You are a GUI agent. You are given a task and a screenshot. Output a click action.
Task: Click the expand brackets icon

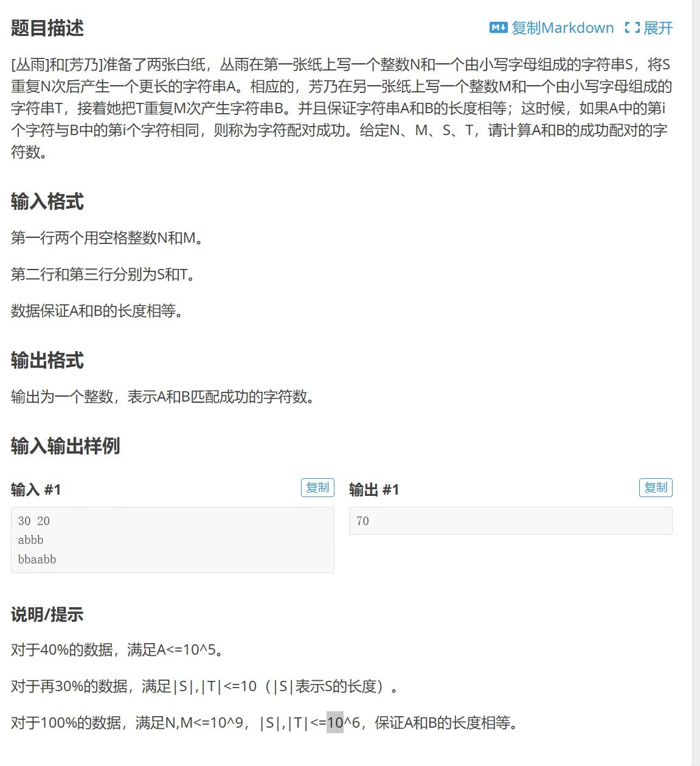pyautogui.click(x=632, y=27)
